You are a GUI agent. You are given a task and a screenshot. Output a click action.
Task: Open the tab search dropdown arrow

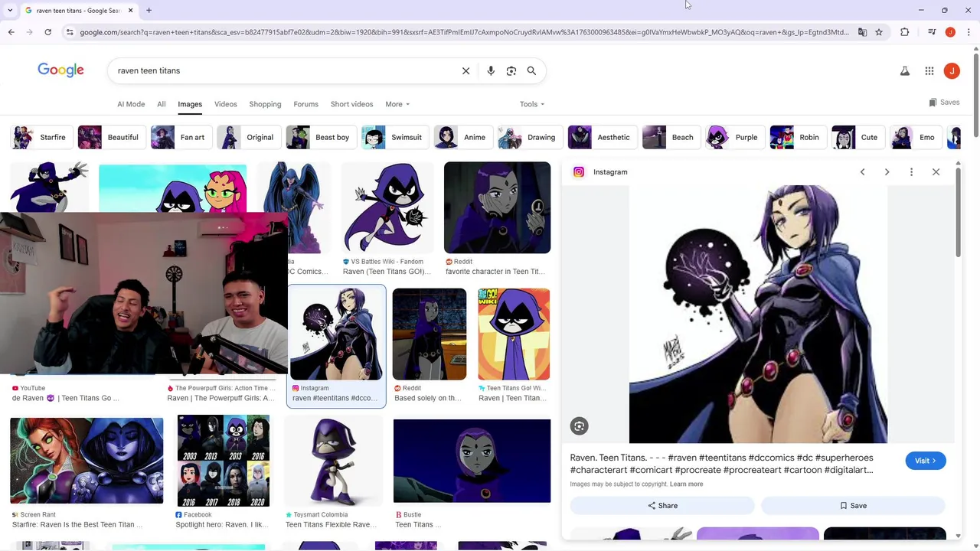point(10,10)
